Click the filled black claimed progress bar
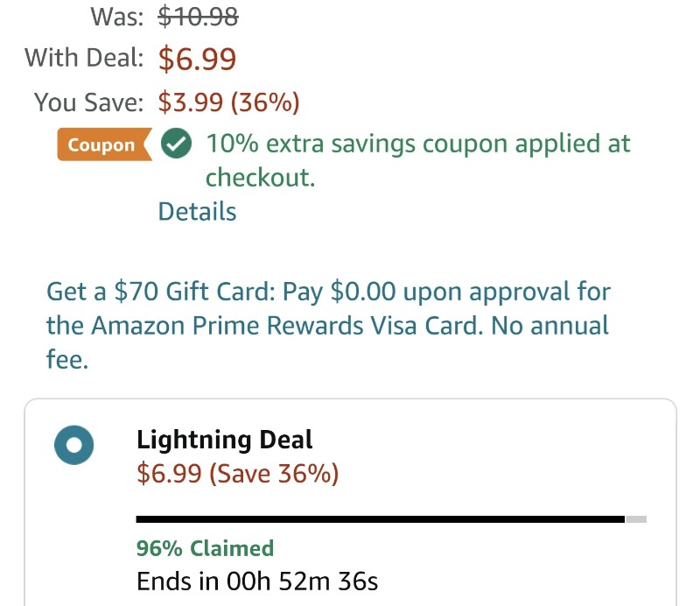The width and height of the screenshot is (700, 606). pos(381,519)
